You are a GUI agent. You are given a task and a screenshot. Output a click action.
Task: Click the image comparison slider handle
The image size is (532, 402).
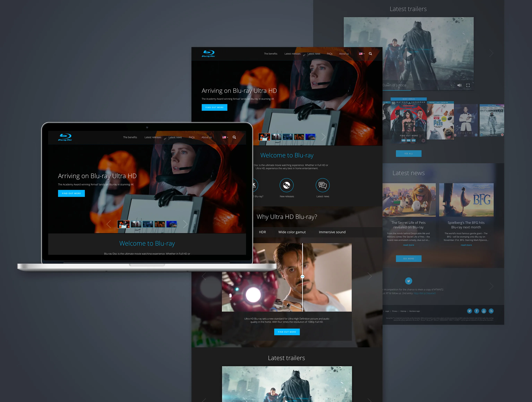click(303, 277)
